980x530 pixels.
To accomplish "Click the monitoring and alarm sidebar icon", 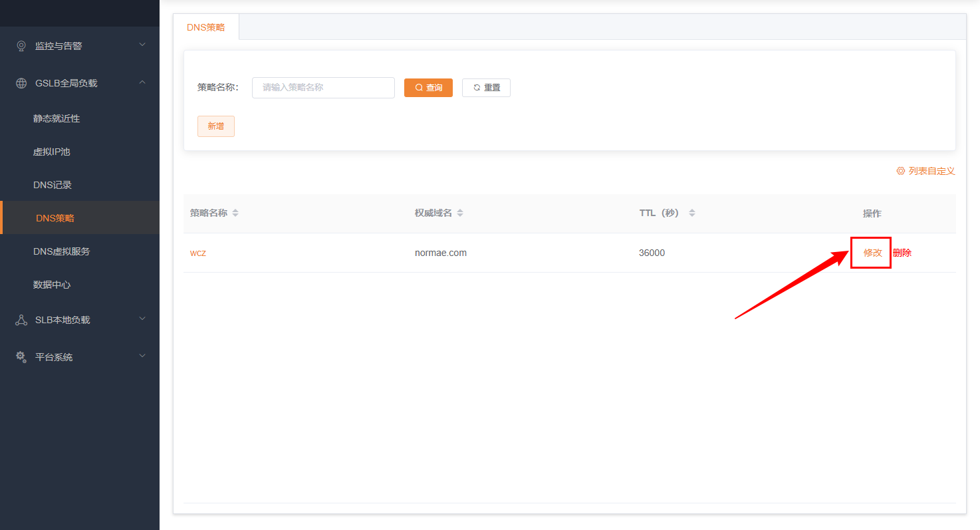I will pyautogui.click(x=21, y=46).
